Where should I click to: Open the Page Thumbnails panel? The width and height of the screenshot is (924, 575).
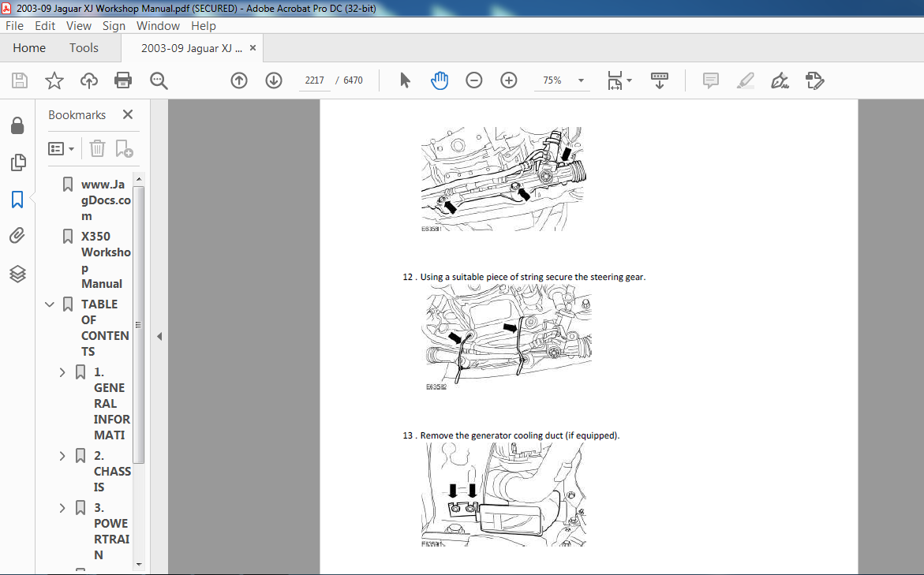click(17, 162)
